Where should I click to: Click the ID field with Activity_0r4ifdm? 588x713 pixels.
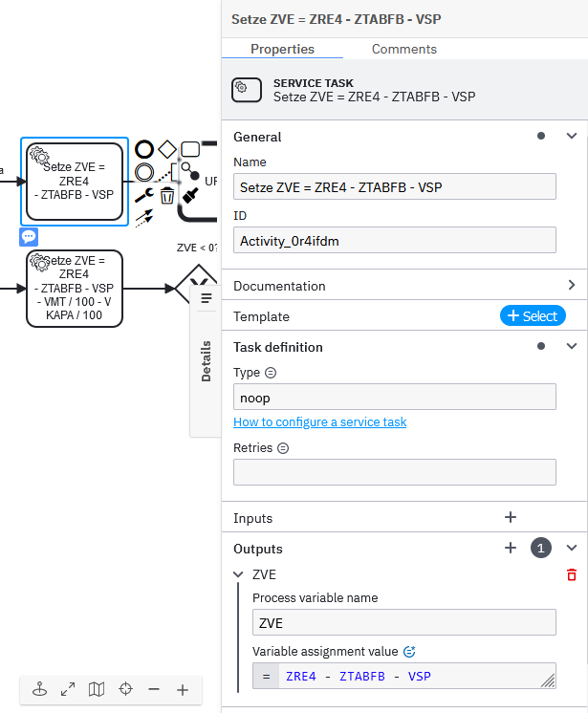(395, 240)
